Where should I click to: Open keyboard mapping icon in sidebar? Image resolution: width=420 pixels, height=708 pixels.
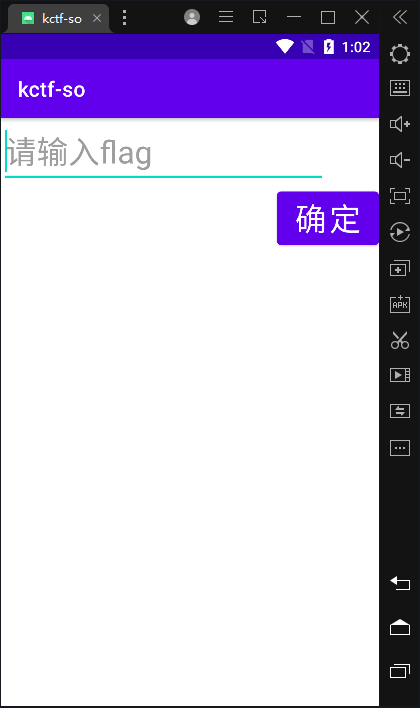(400, 88)
